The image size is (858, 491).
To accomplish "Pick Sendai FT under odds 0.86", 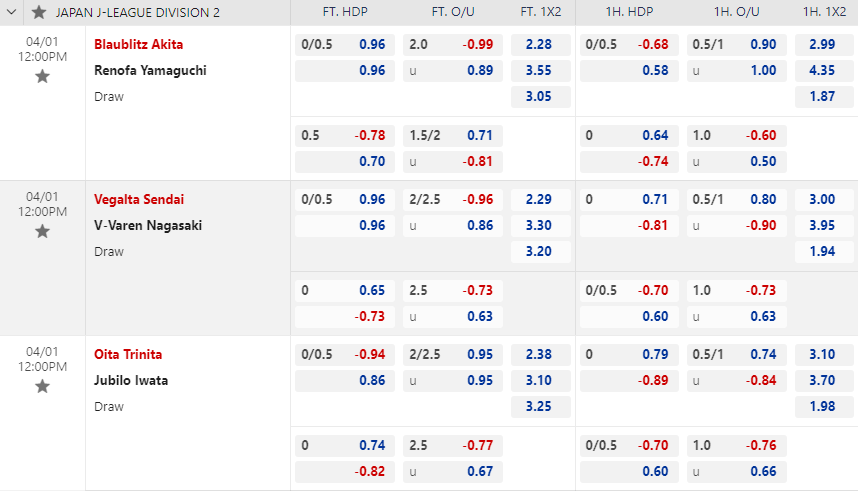I will tap(453, 226).
